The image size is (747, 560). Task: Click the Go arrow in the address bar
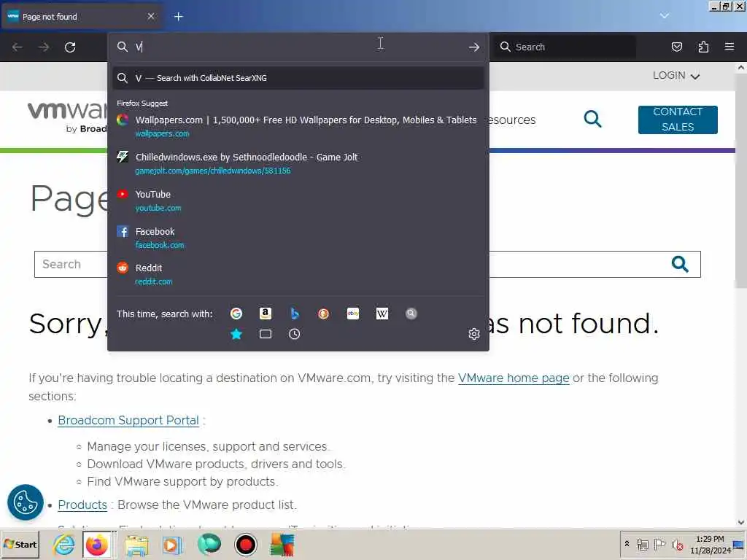pyautogui.click(x=474, y=47)
